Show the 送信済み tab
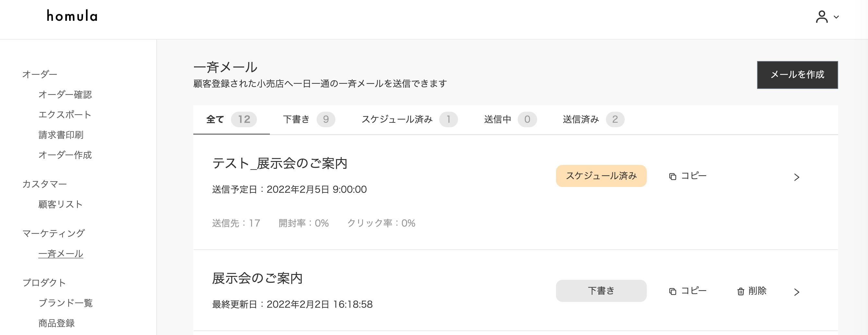The width and height of the screenshot is (868, 335). pyautogui.click(x=593, y=119)
